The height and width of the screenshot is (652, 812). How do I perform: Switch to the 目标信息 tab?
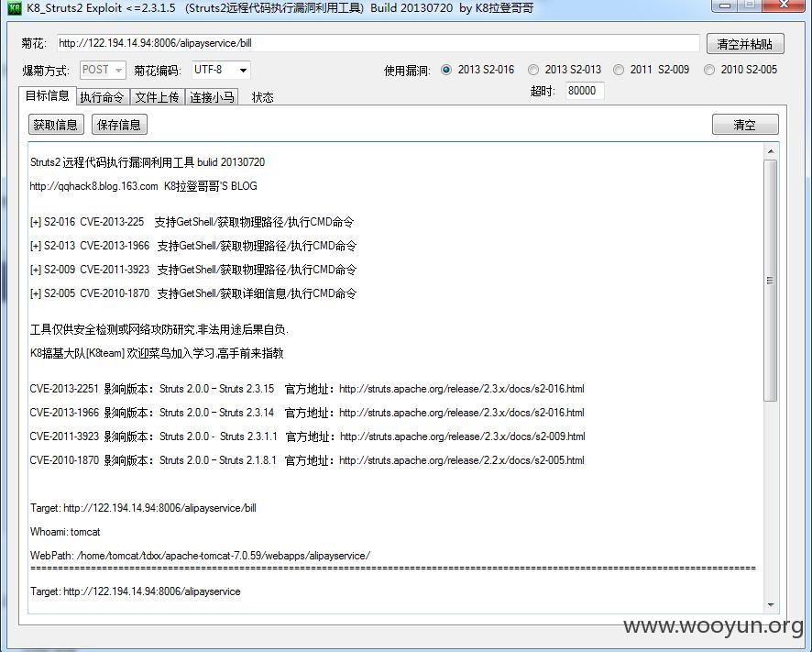click(x=47, y=96)
